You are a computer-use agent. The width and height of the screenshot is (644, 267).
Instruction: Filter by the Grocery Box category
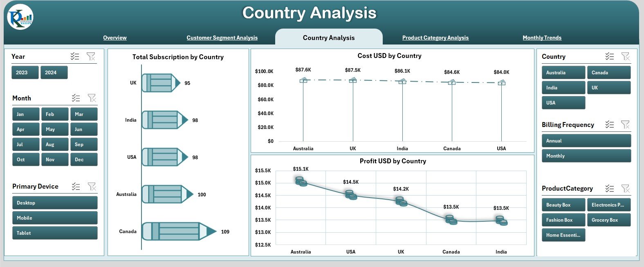608,220
